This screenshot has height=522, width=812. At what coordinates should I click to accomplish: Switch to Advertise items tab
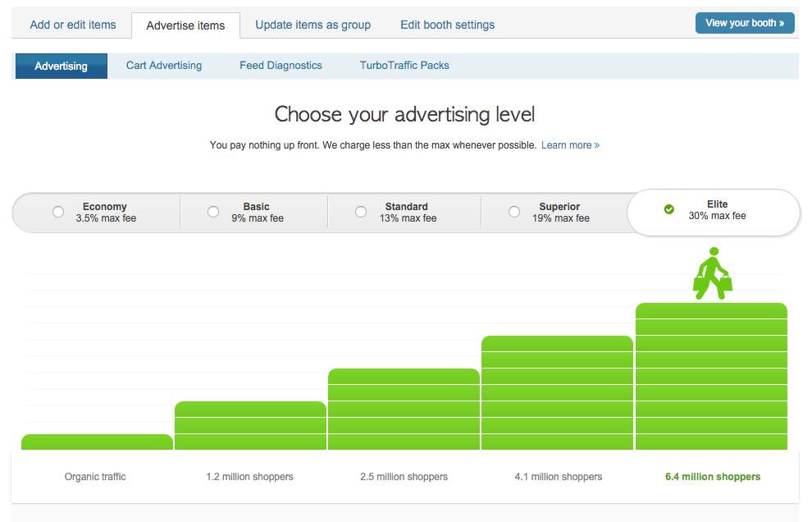click(x=185, y=25)
